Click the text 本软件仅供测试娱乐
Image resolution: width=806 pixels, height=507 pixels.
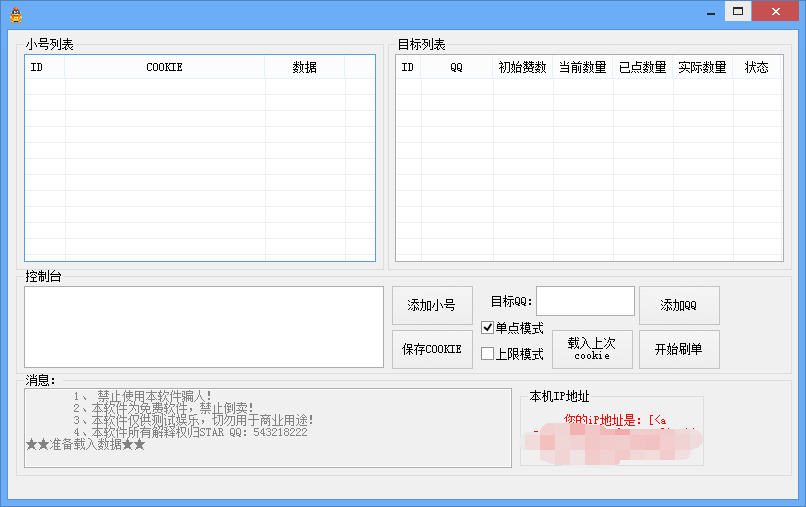pyautogui.click(x=145, y=420)
